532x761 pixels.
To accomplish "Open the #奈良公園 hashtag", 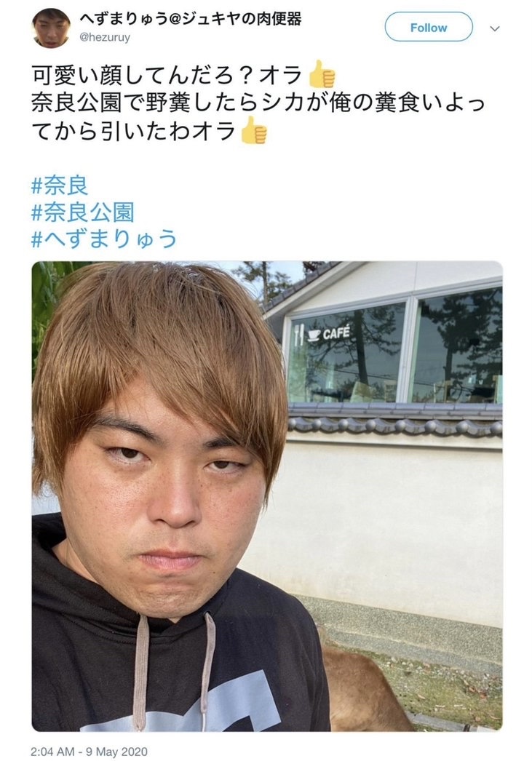I will 82,212.
